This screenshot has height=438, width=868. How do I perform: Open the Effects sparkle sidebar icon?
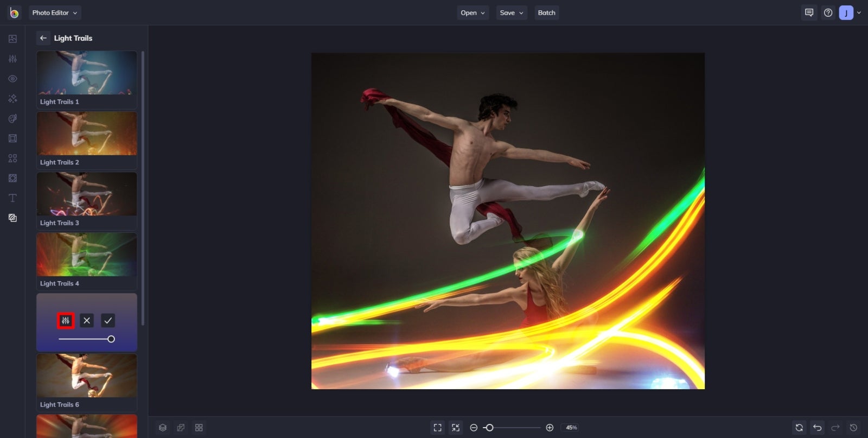12,98
